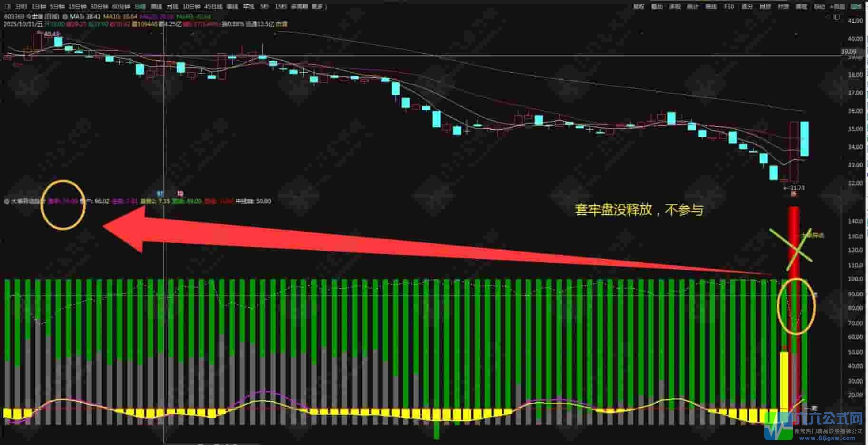Click red info marker below the price chart
This screenshot has width=868, height=445.
(180, 193)
